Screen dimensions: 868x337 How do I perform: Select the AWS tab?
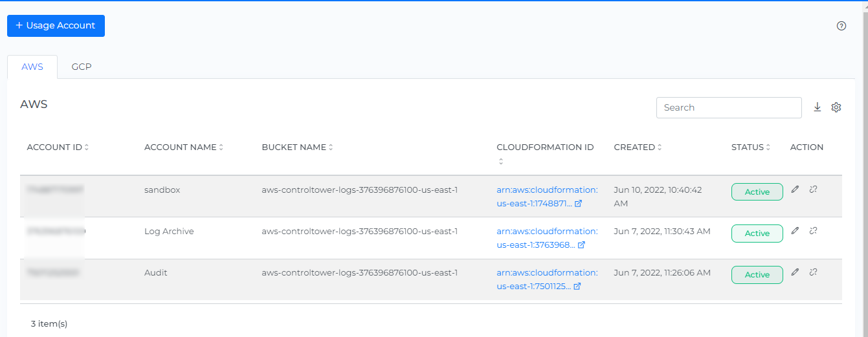(x=32, y=67)
